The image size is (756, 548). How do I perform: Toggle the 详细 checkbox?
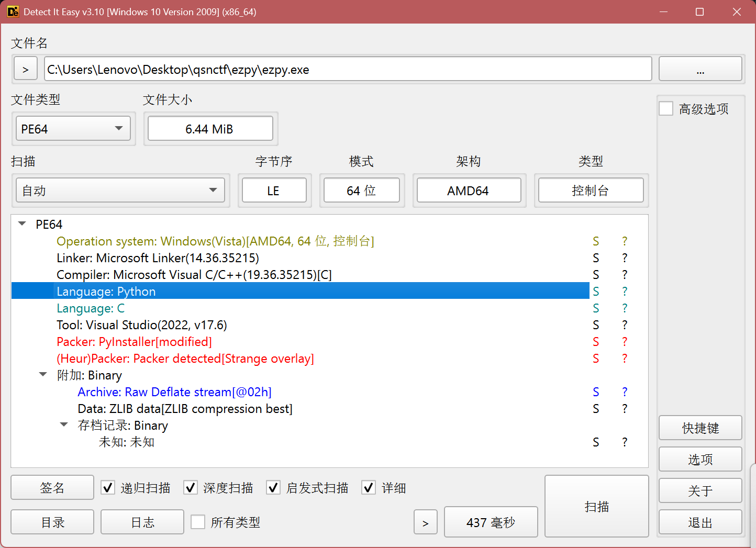(369, 488)
